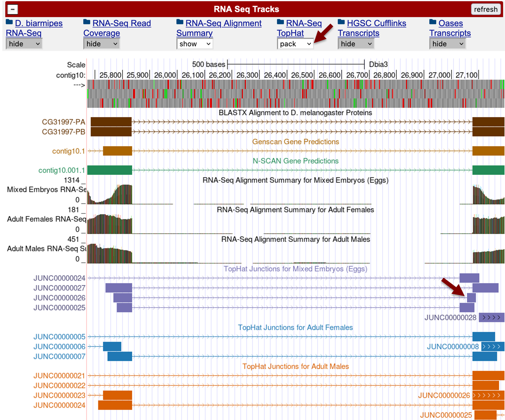Open the RNA-Seq TopHat pack dropdown
Viewport: 505px width, 420px height.
click(295, 44)
